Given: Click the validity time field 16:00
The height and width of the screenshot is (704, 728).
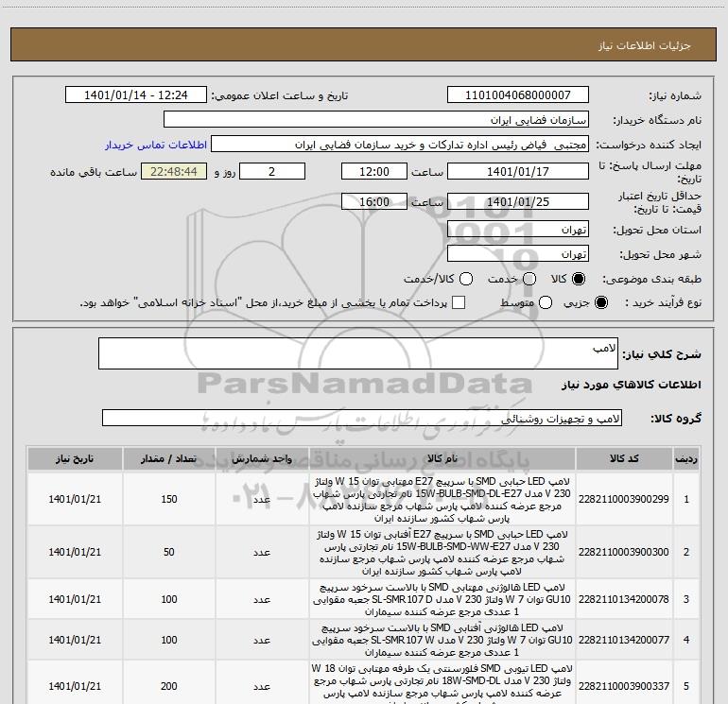Looking at the screenshot, I should [374, 201].
